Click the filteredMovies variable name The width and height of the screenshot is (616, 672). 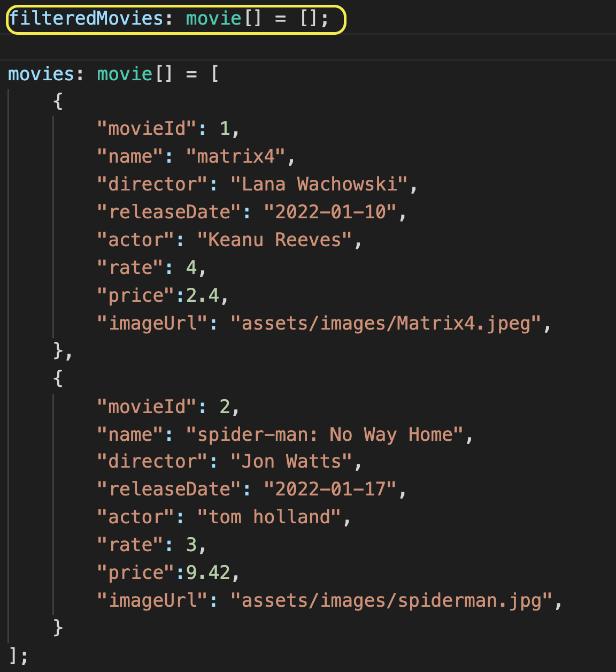(86, 19)
